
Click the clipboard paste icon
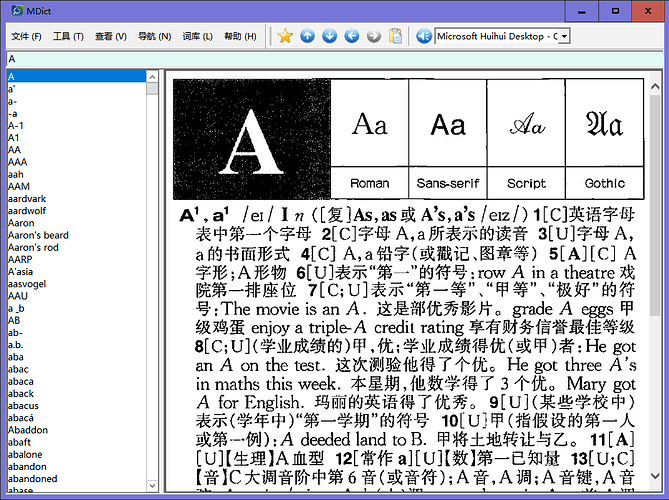pos(396,36)
